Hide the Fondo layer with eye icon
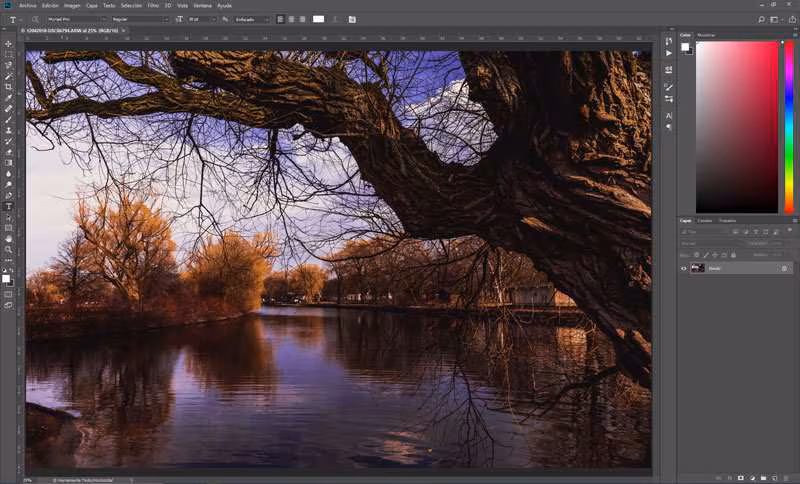This screenshot has width=800, height=484. click(x=684, y=268)
